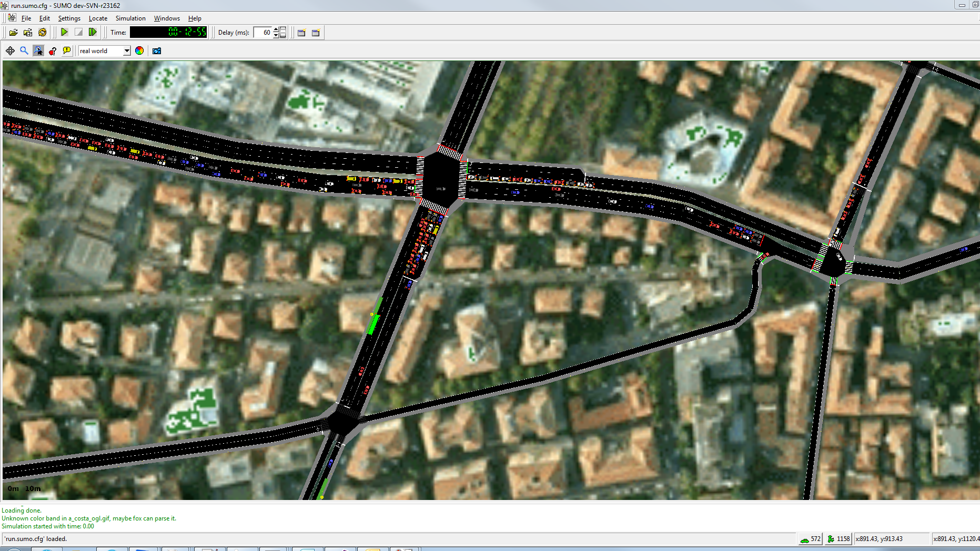Open the view coloring scheme editor
980x551 pixels.
point(139,50)
